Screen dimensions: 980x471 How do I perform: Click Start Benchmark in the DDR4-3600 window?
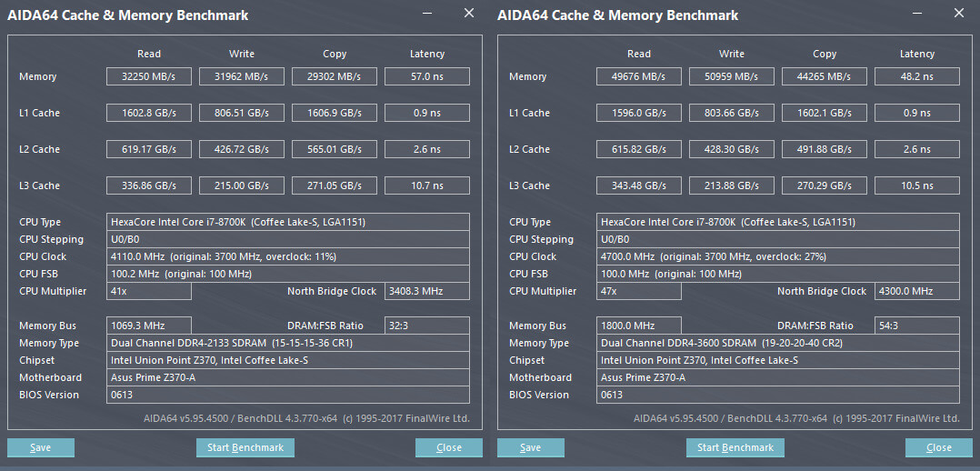tap(735, 447)
